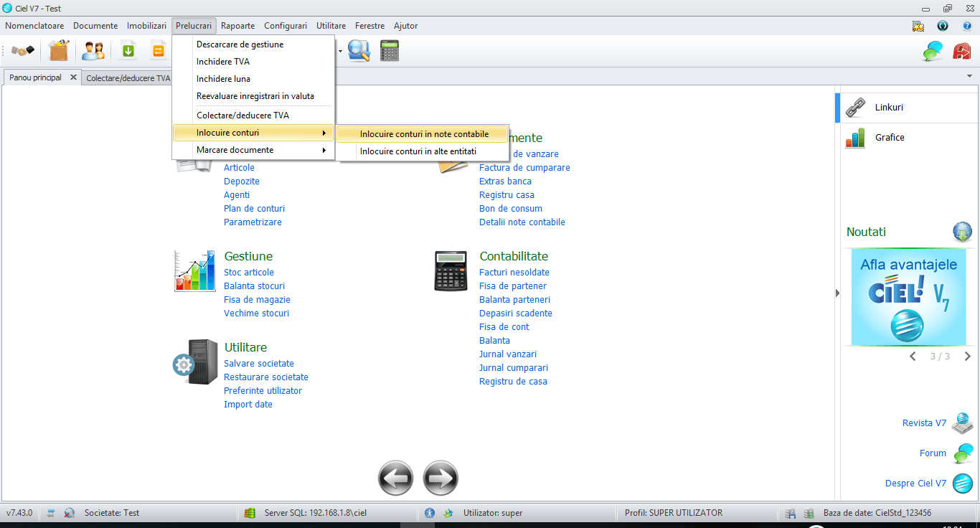This screenshot has width=980, height=528.
Task: Choose Inchidere luna menu entry
Action: click(223, 79)
